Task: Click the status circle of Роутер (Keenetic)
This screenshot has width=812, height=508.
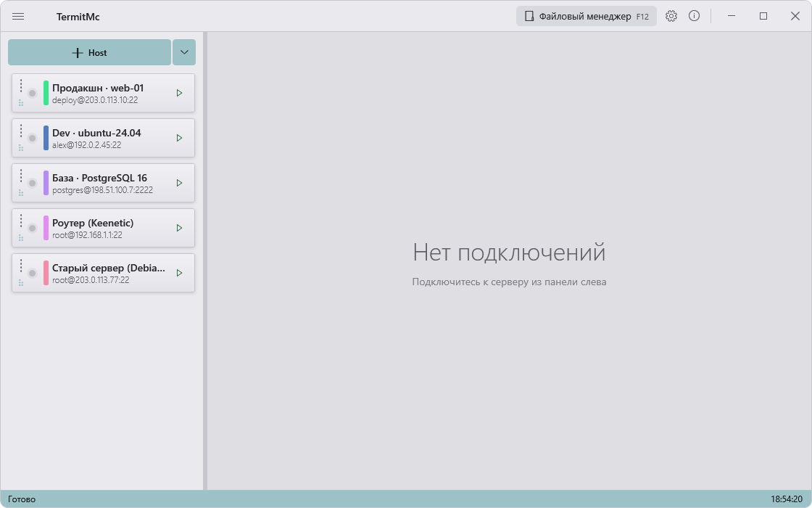Action: (x=32, y=228)
